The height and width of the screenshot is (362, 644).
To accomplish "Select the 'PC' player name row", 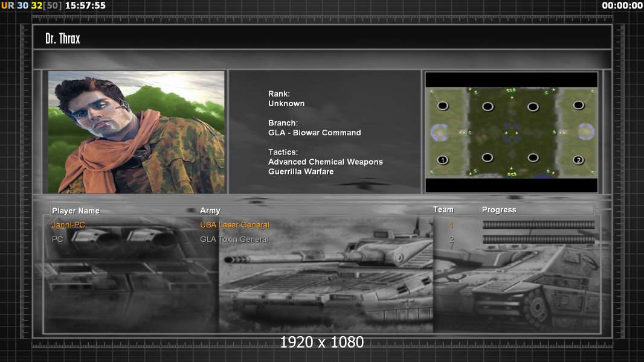I will pyautogui.click(x=57, y=239).
